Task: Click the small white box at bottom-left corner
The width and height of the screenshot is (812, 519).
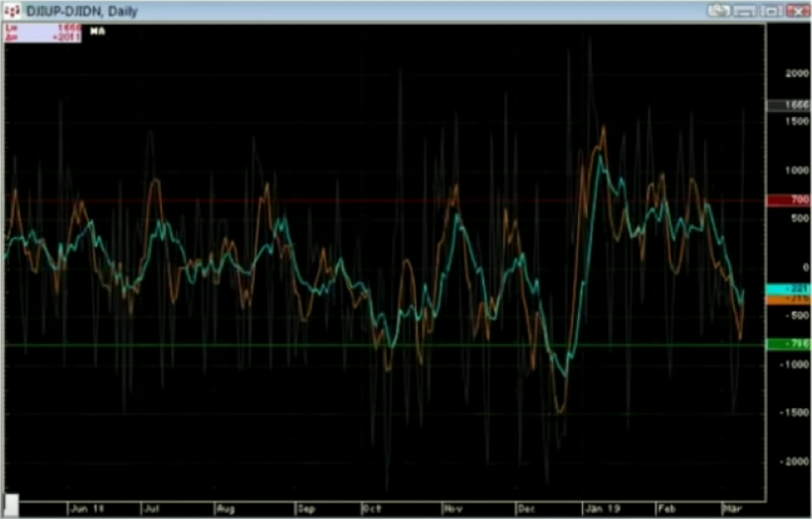Action: pos(12,503)
